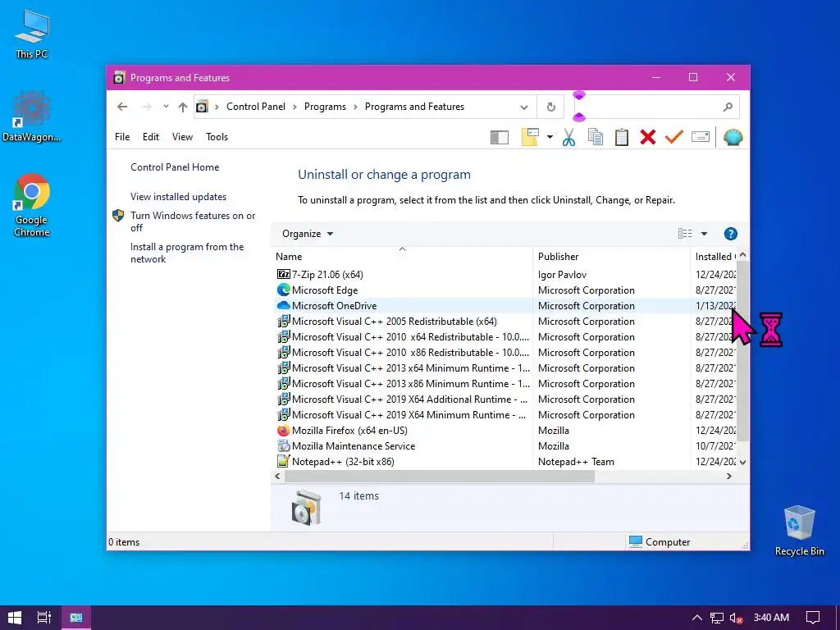840x630 pixels.
Task: Click the Notepad++ Team publisher cell
Action: pyautogui.click(x=576, y=461)
